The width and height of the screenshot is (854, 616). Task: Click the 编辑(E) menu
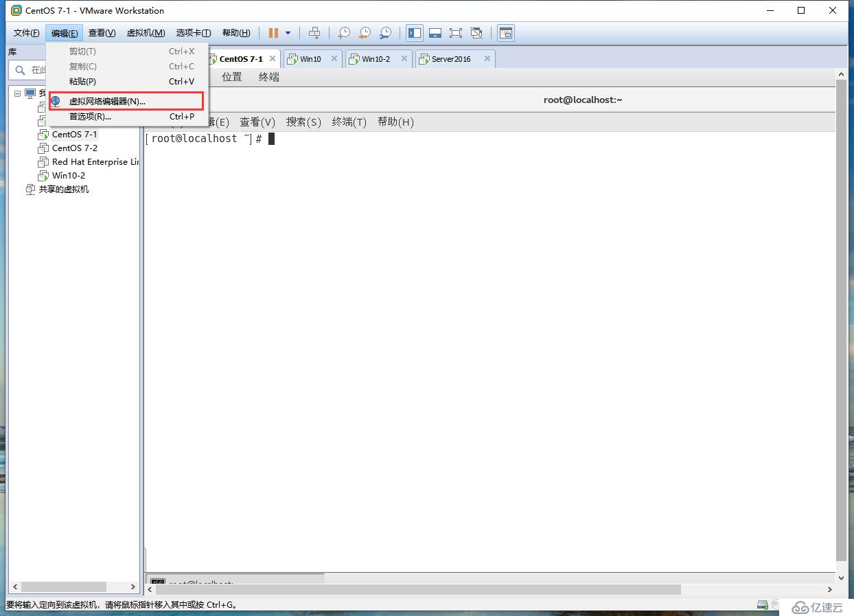(65, 33)
